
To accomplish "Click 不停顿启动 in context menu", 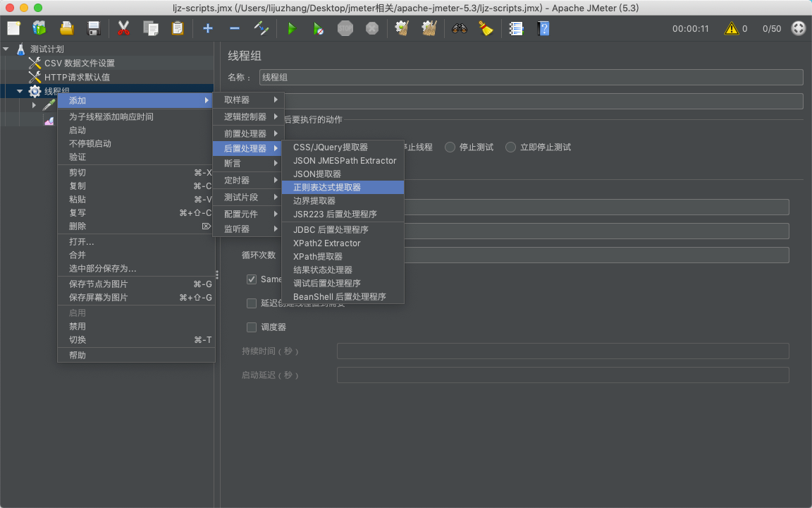I will [135, 144].
